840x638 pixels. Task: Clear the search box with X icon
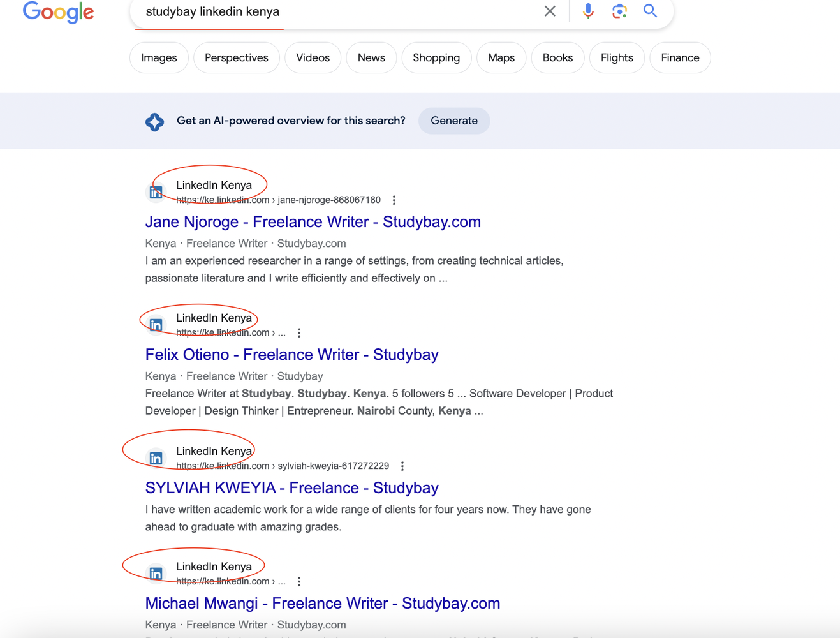point(550,11)
